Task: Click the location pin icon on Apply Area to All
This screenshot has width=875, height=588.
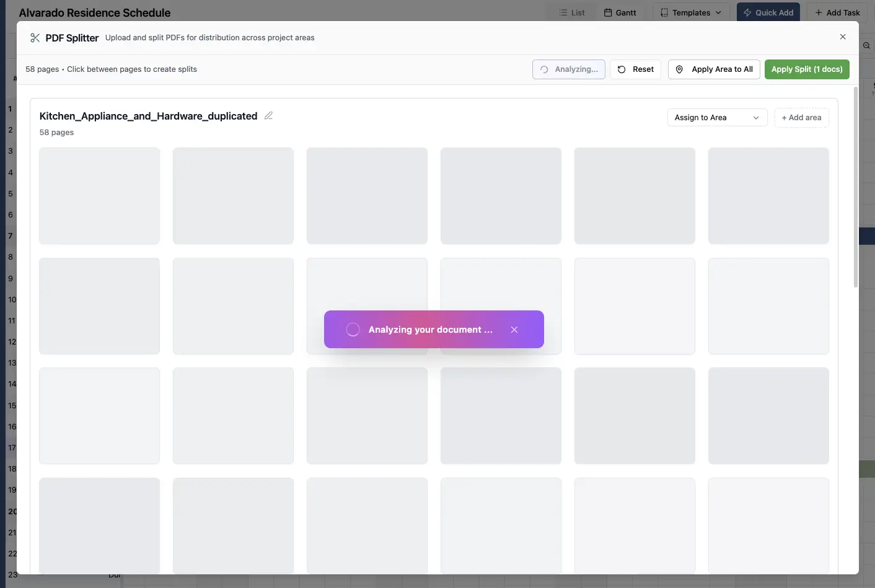Action: (680, 69)
